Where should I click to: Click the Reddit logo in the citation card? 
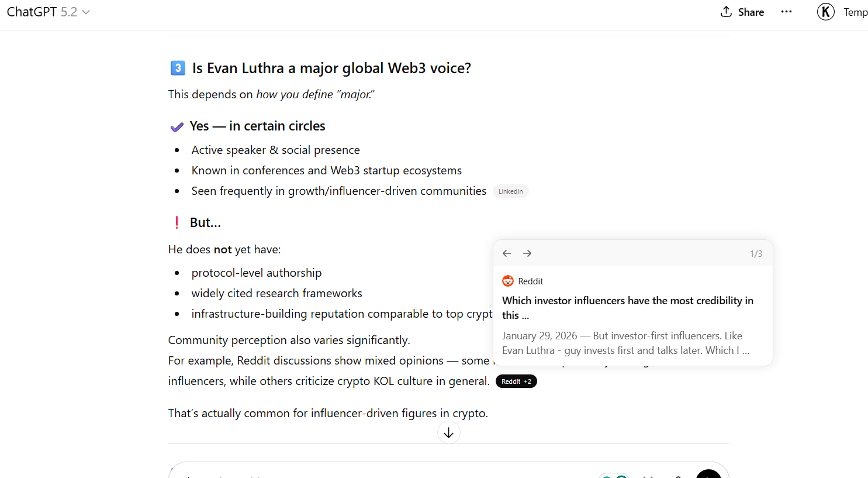(507, 280)
